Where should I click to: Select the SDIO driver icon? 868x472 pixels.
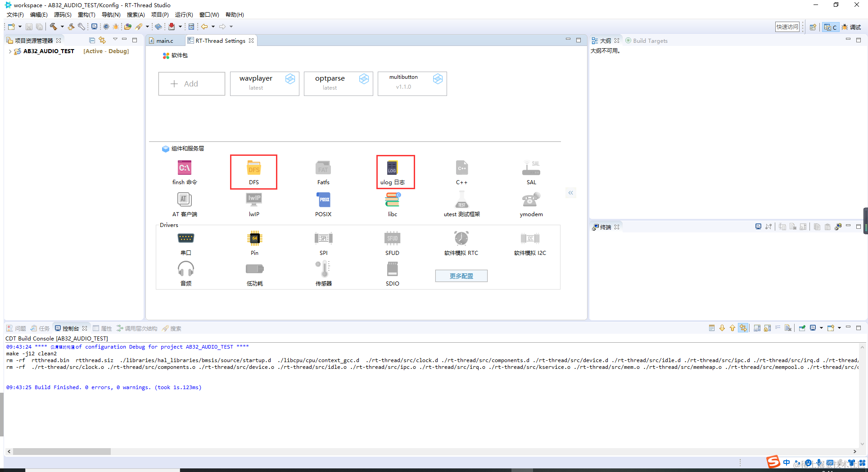[392, 269]
